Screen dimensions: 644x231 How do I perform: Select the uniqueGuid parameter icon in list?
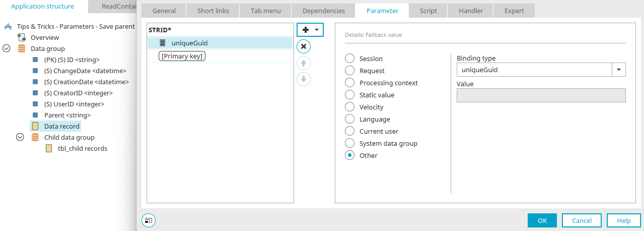(163, 43)
